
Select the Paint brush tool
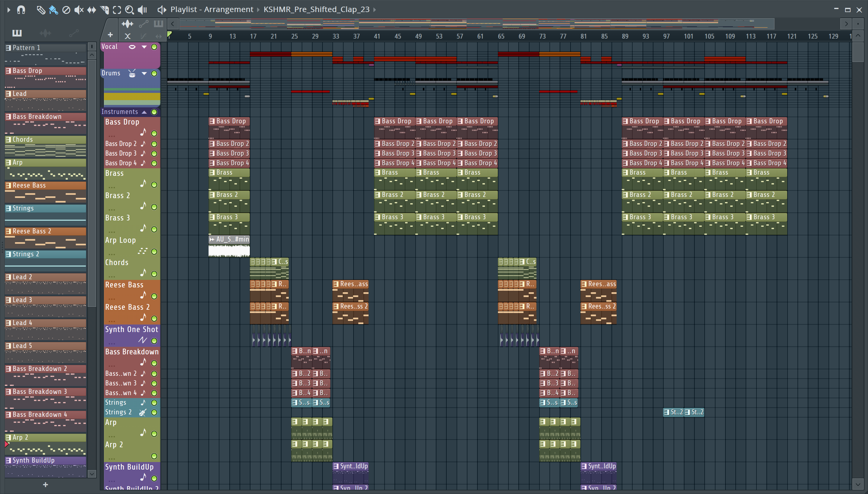coord(53,10)
